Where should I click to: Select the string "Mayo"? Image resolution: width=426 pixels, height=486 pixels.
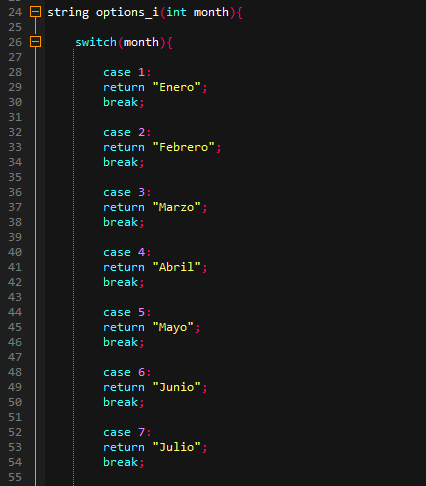[x=173, y=327]
